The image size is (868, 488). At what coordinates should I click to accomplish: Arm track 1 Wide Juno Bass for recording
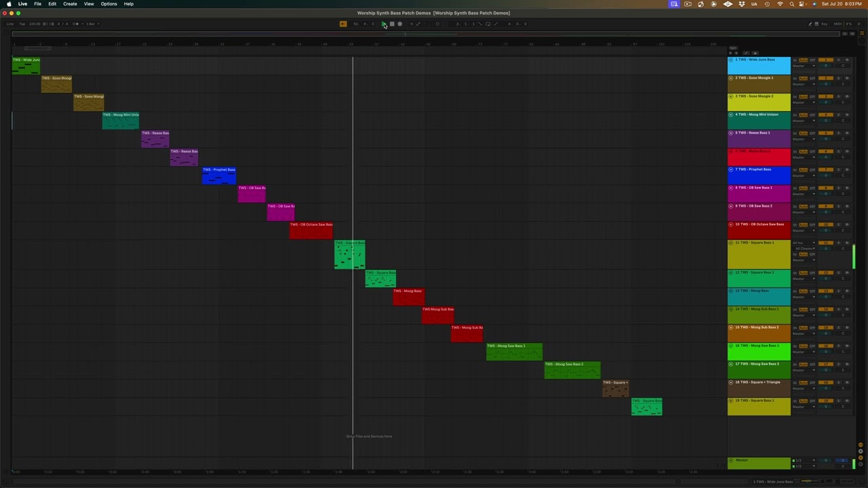point(847,60)
